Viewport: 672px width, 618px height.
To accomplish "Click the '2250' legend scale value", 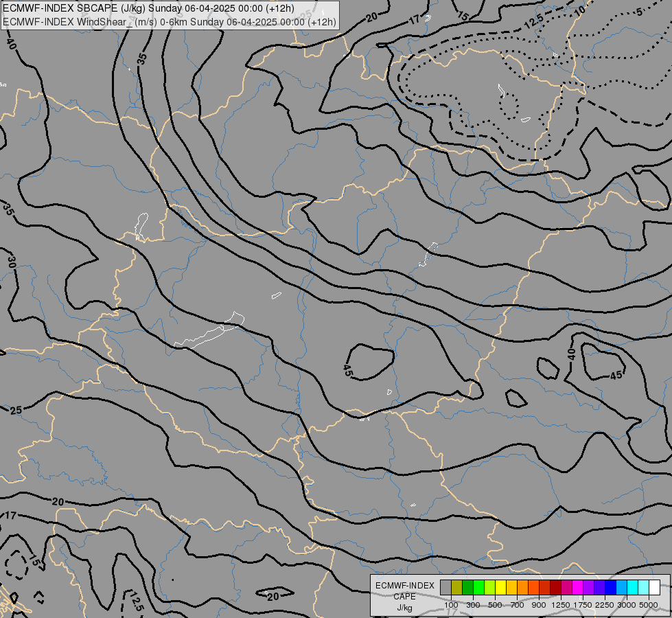I will (x=605, y=605).
